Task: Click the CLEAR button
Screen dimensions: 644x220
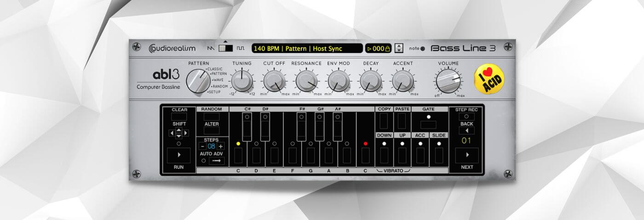Action: 179,116
